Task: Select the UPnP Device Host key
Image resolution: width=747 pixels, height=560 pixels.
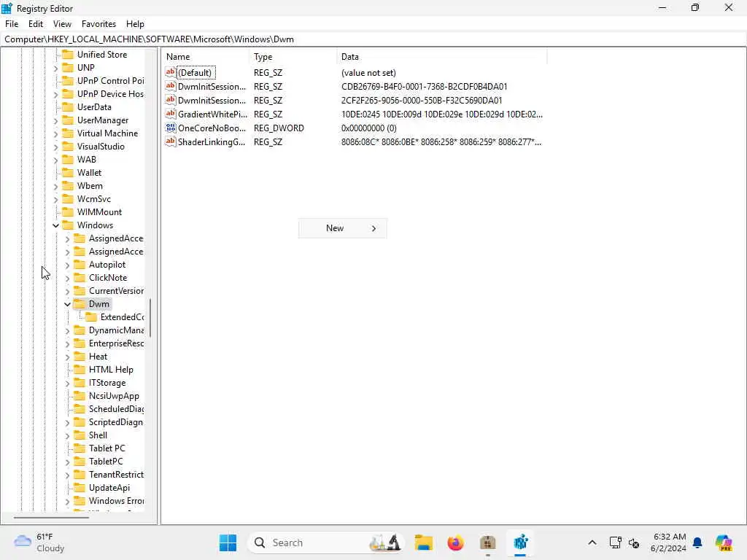Action: (110, 94)
